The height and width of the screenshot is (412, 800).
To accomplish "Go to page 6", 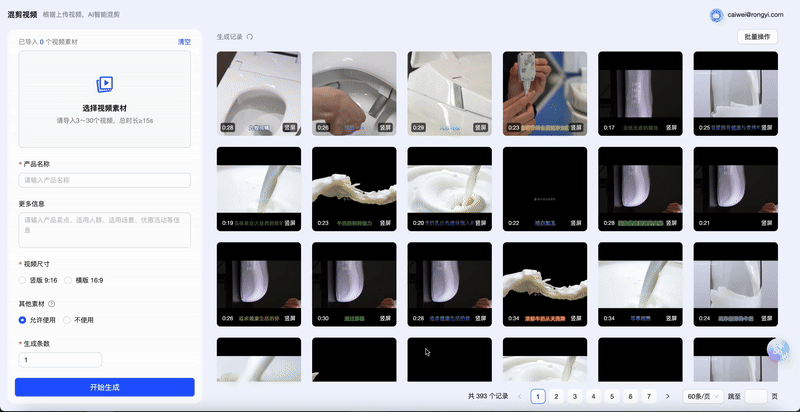I will pos(630,396).
